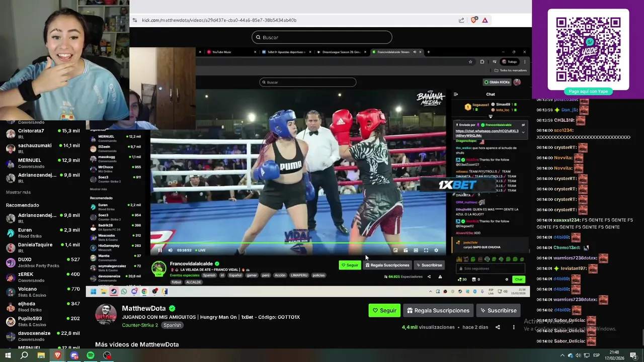The image size is (644, 362).
Task: Open site settings icon left of the URL
Action: click(x=134, y=20)
